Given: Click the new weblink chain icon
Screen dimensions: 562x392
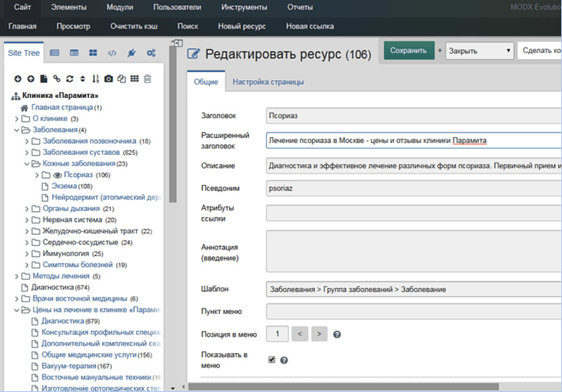Looking at the screenshot, I should (x=57, y=79).
